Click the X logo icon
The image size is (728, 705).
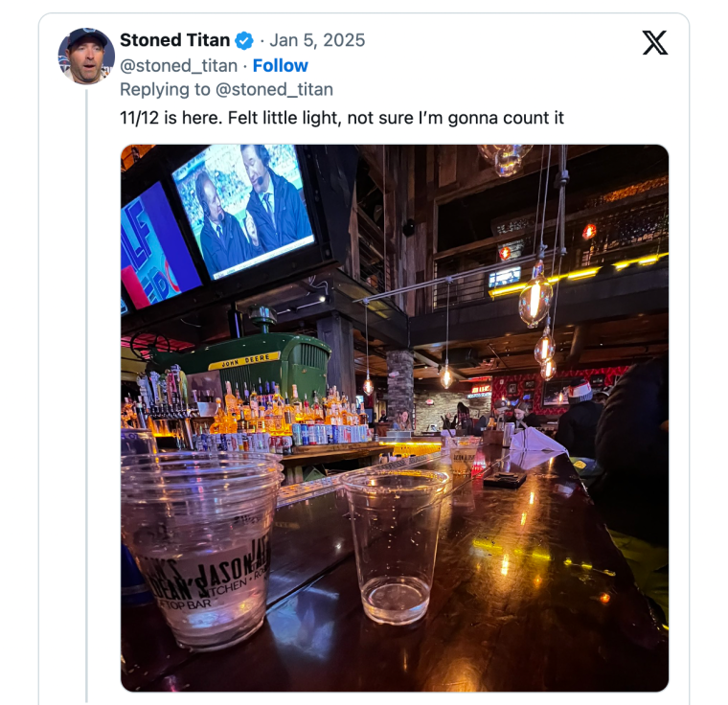tap(655, 43)
